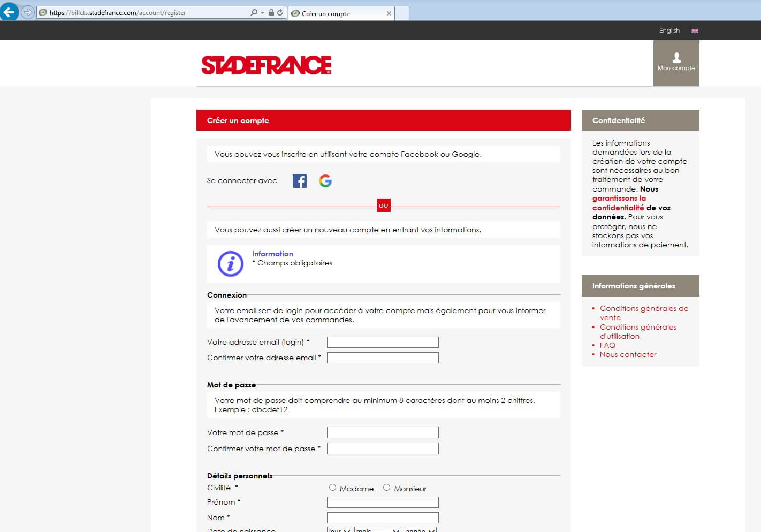Open the jour birth date dropdown
Screen dimensions: 761x532
[339, 530]
